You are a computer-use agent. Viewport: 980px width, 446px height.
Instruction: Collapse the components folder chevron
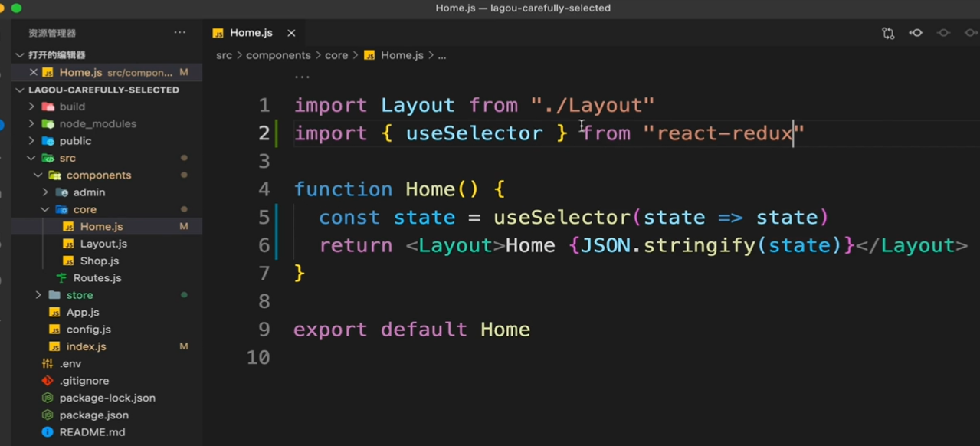(38, 175)
